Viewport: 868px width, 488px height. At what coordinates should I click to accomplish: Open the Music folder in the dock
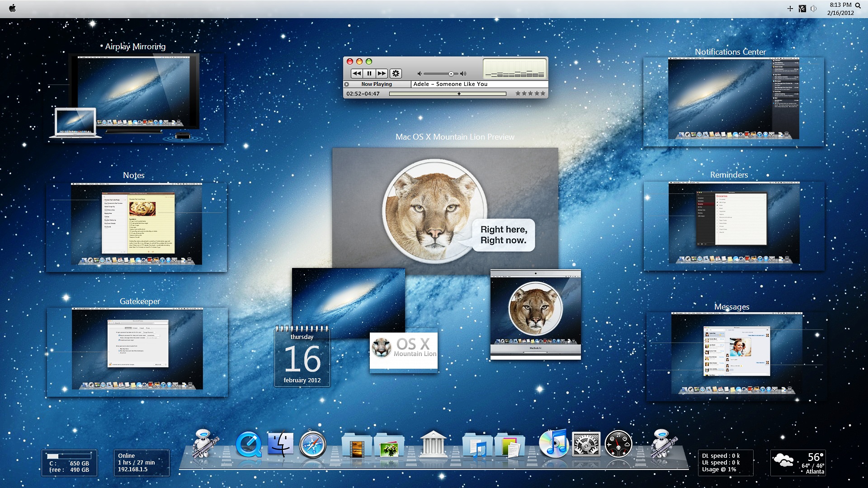tap(477, 445)
